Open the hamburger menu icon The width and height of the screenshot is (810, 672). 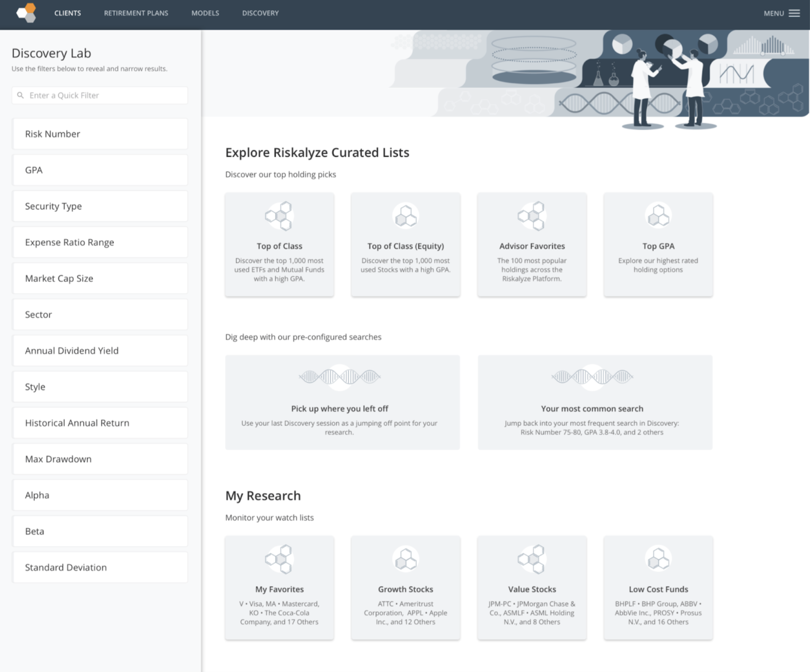coord(794,13)
